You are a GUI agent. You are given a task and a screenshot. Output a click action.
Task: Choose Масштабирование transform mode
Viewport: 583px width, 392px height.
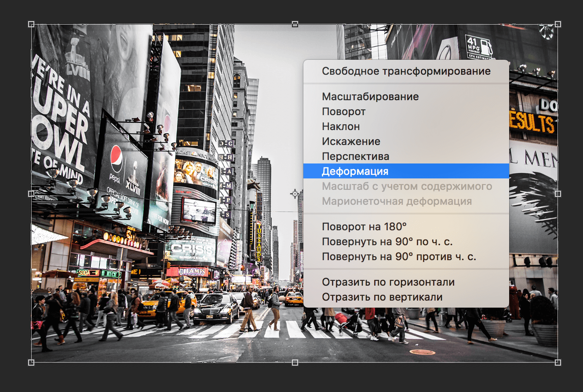tap(370, 96)
